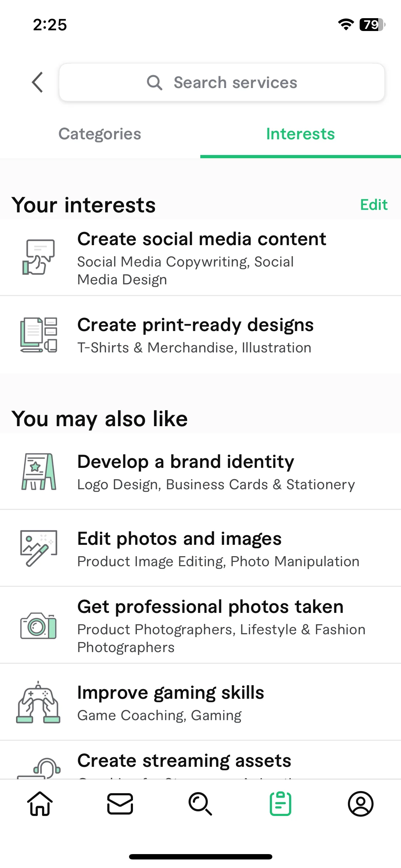Focus the Search services field
The width and height of the screenshot is (401, 868).
coord(222,82)
